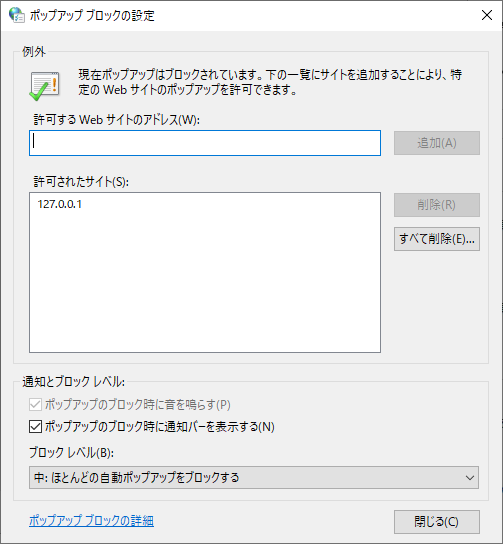Screen dimensions: 503x544
Task: Toggle the 通知バーを表示する(N) checkbox
Action: (35, 426)
